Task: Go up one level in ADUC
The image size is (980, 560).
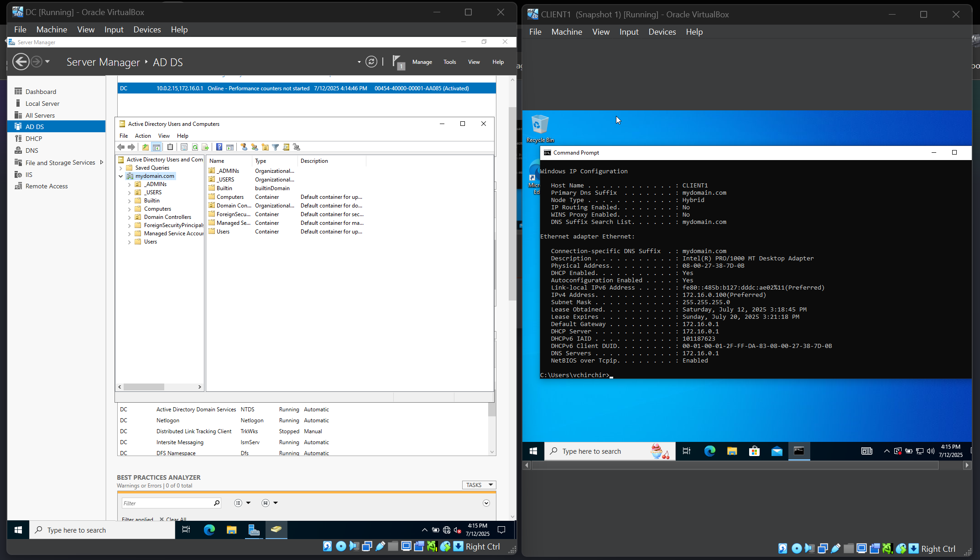Action: click(146, 147)
